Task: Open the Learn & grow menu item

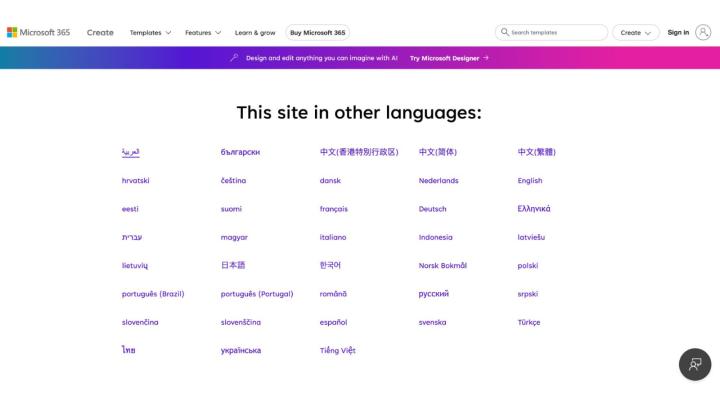Action: pos(255,32)
